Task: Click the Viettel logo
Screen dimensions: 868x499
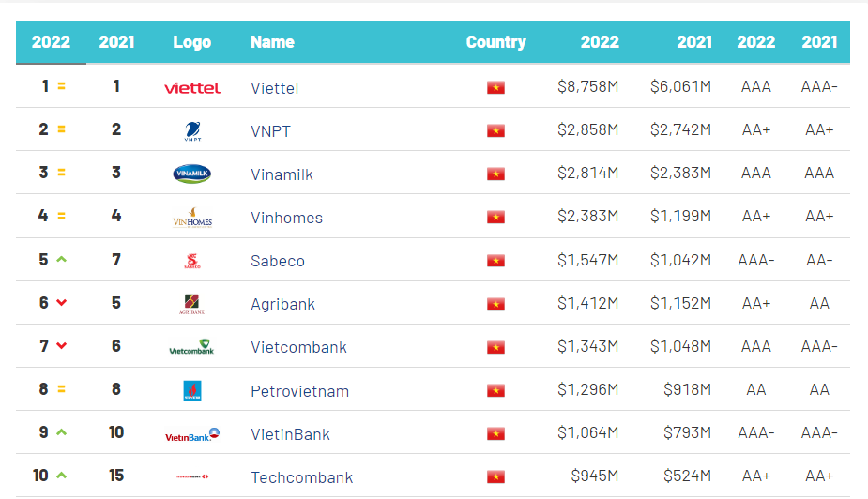Action: coord(192,88)
